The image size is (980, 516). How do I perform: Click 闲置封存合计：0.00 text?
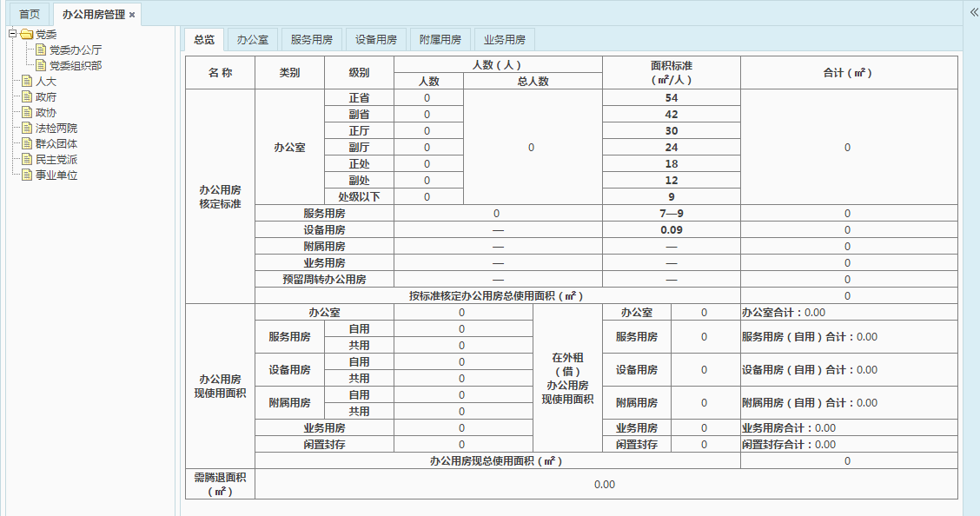789,444
